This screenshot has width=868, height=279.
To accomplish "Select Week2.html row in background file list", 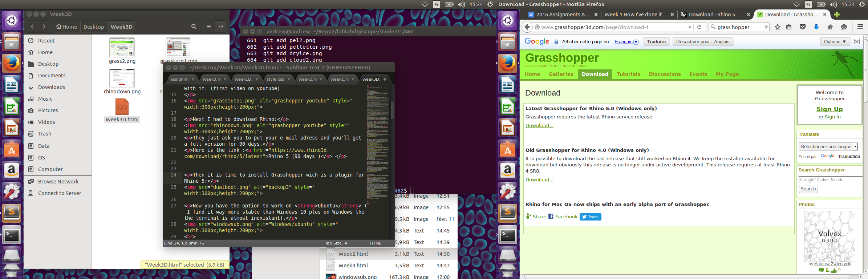I will pyautogui.click(x=388, y=254).
